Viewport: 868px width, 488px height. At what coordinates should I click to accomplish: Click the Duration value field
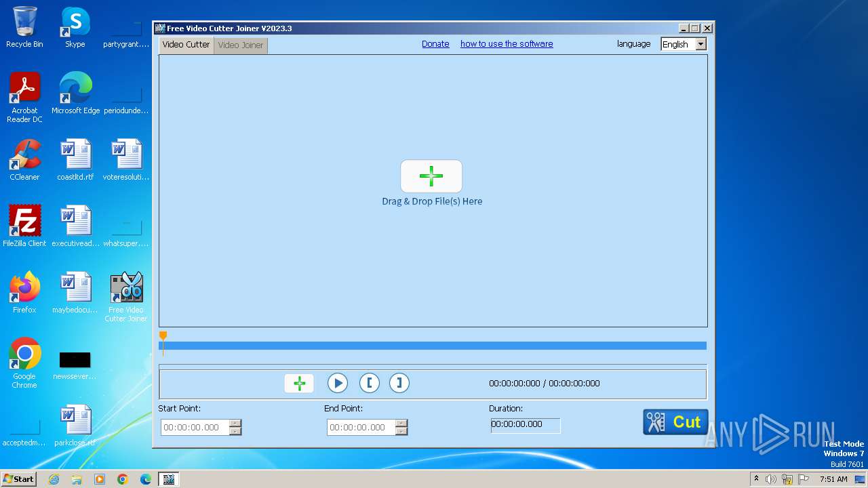click(526, 425)
